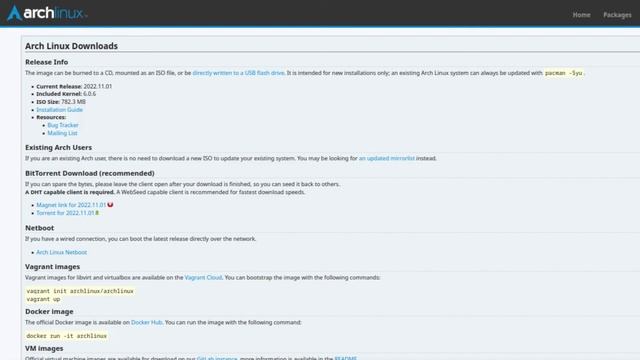Open the Home menu item

[581, 15]
